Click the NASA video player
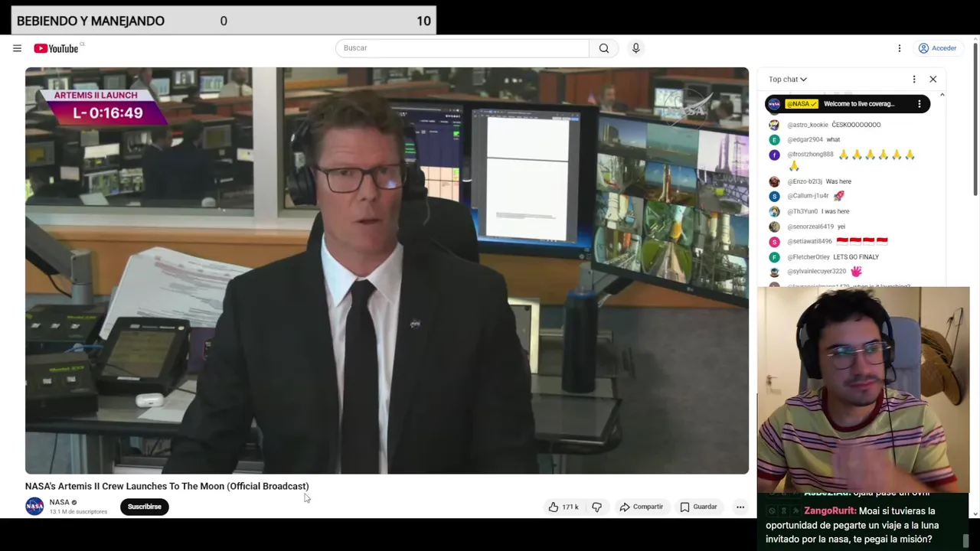Viewport: 980px width, 551px height. [x=387, y=271]
